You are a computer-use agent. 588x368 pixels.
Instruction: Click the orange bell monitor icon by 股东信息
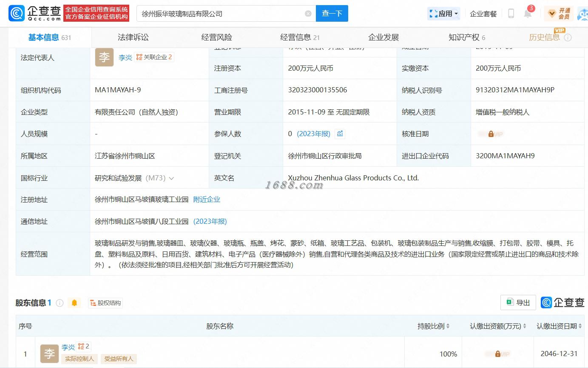click(74, 303)
